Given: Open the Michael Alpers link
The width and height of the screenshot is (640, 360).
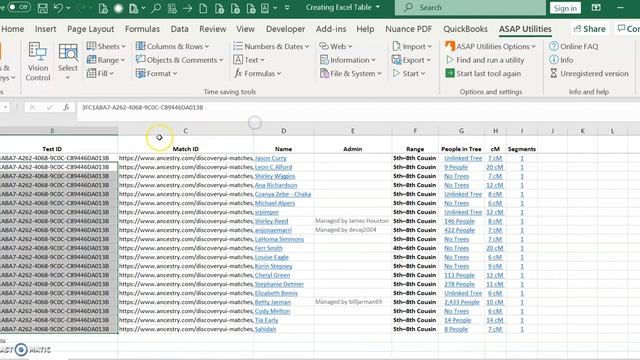Looking at the screenshot, I should (275, 203).
